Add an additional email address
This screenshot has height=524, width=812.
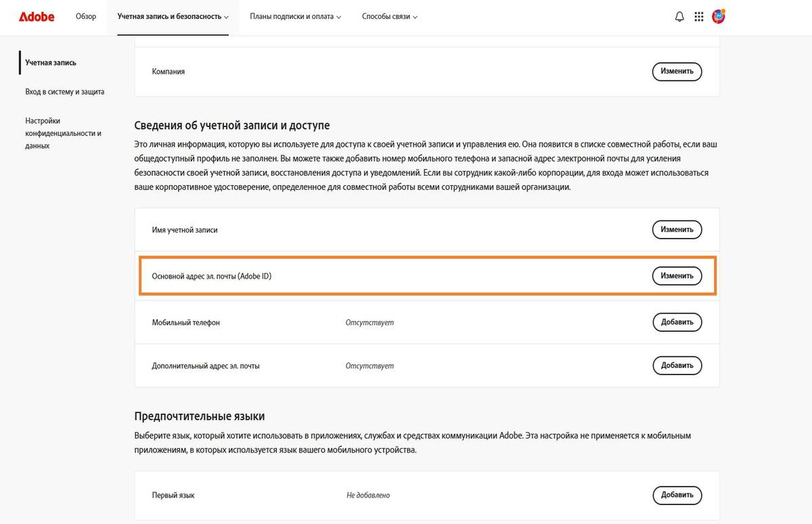[x=677, y=366]
